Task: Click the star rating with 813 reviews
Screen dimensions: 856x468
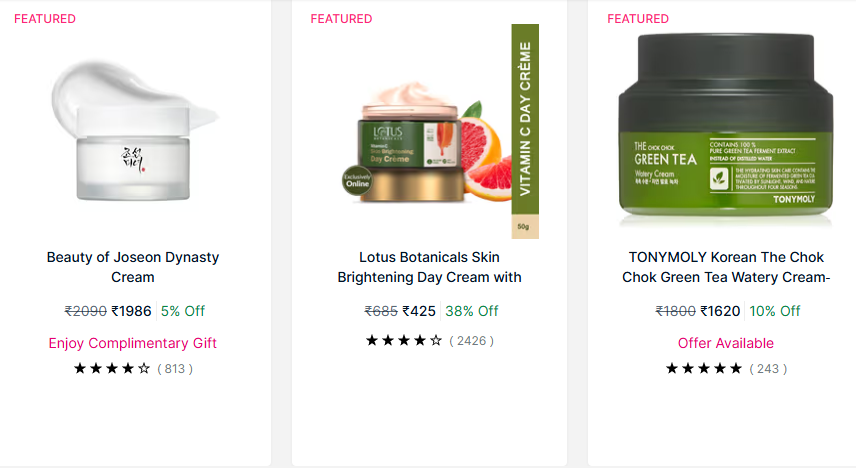Action: pyautogui.click(x=112, y=369)
